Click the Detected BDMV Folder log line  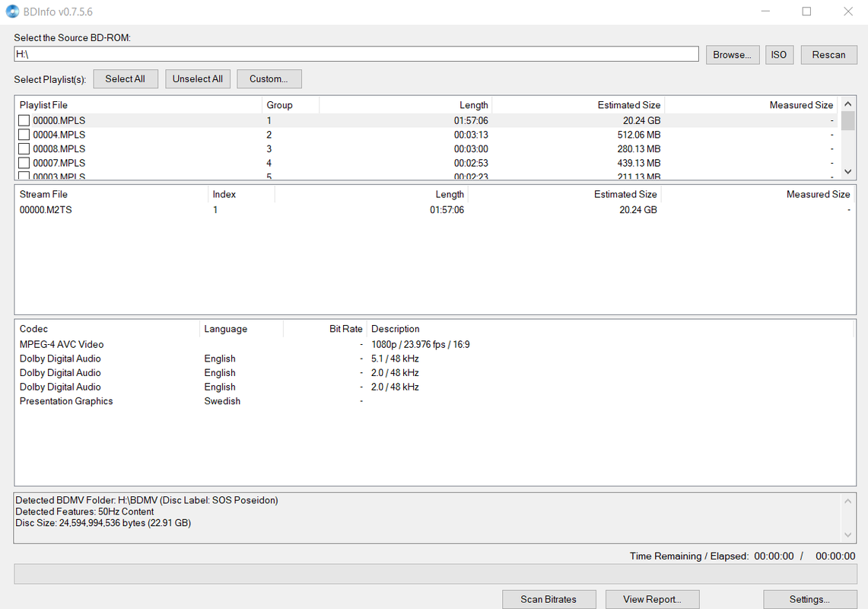point(147,500)
